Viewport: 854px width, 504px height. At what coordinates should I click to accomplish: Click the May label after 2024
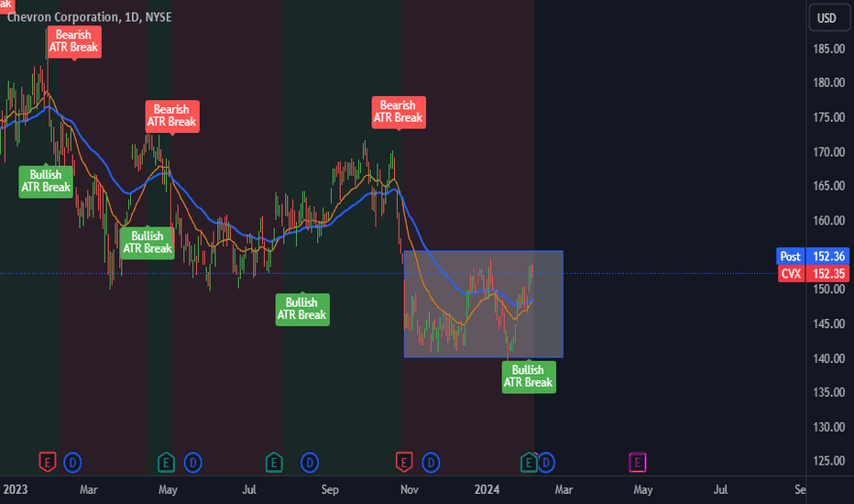click(642, 489)
